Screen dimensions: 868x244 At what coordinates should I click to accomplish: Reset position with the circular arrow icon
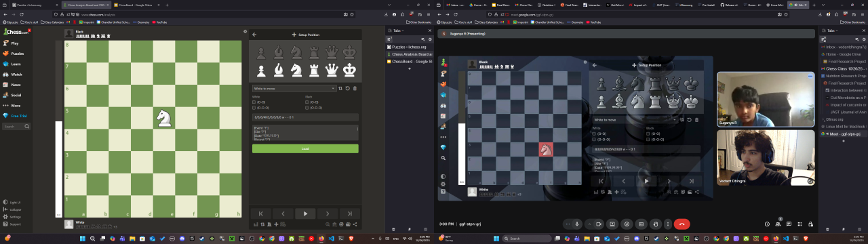347,88
